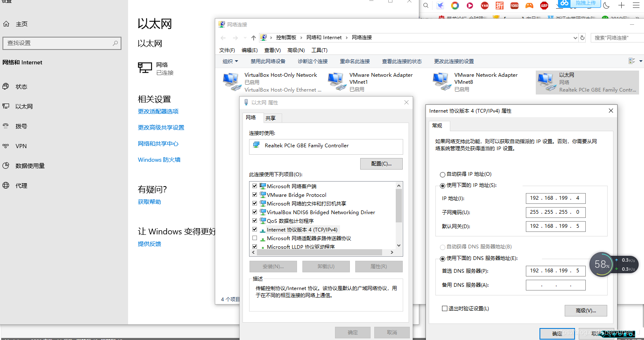644x340 pixels.
Task: Open the 高级(N) menu
Action: [296, 50]
